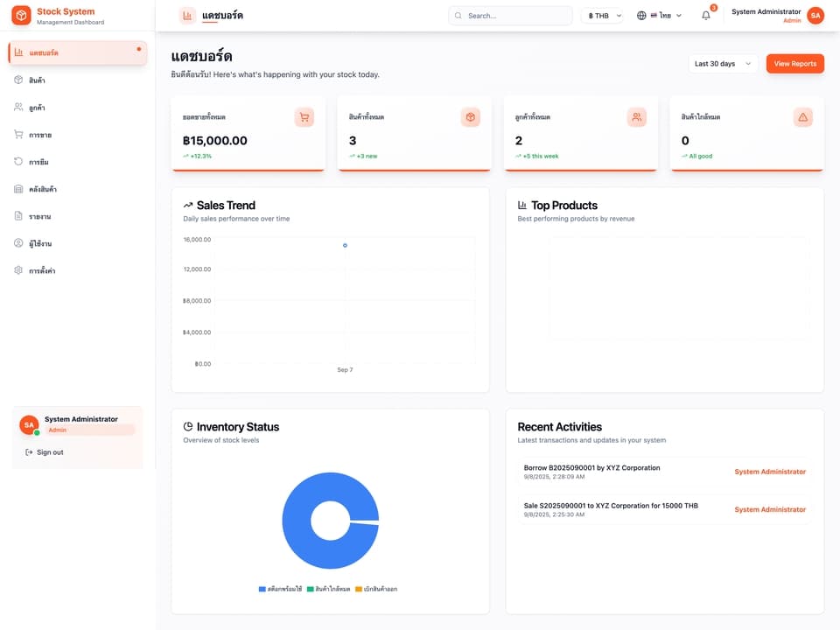
Task: Click the users icon on customers card
Action: (636, 117)
